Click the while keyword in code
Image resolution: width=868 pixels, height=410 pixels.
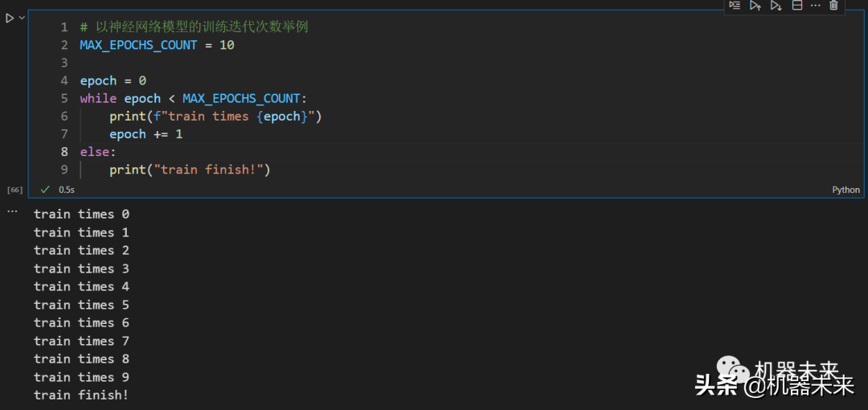(98, 98)
